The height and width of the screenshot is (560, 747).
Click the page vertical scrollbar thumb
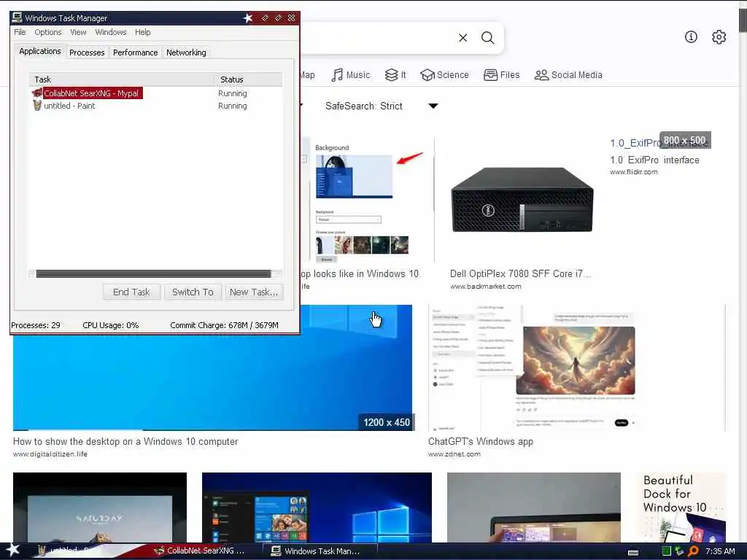(x=743, y=19)
